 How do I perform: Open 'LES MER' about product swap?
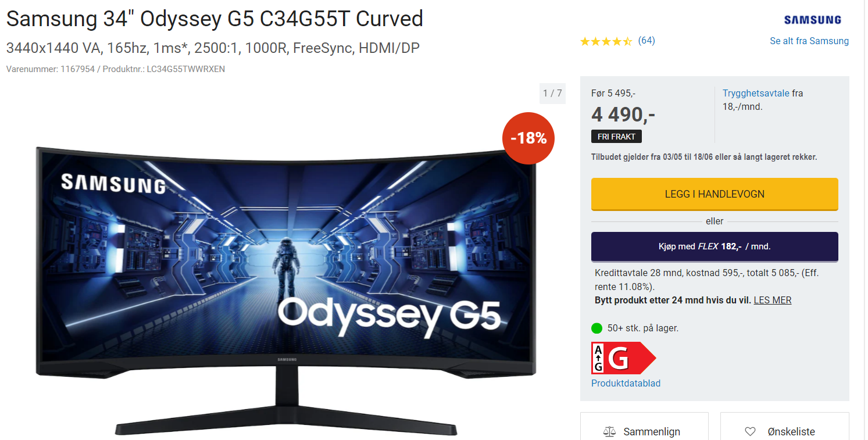pos(773,301)
